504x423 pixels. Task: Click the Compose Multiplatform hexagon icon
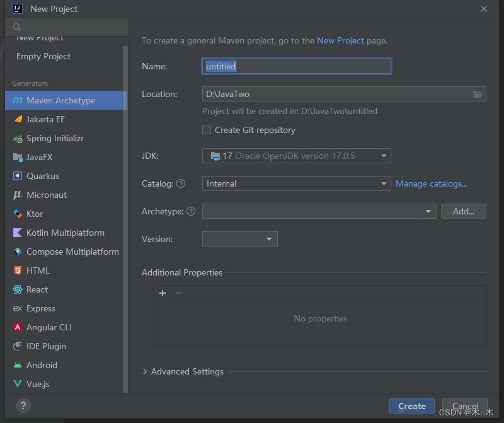pos(18,252)
